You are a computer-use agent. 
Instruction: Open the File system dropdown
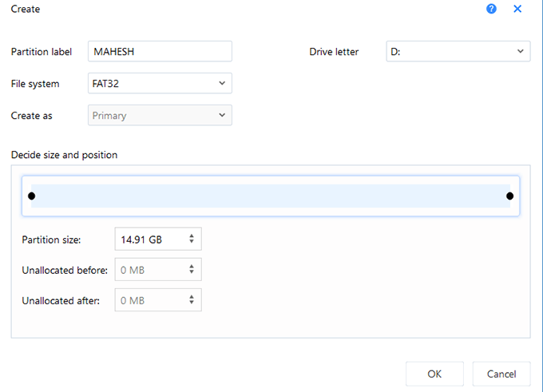coord(160,83)
